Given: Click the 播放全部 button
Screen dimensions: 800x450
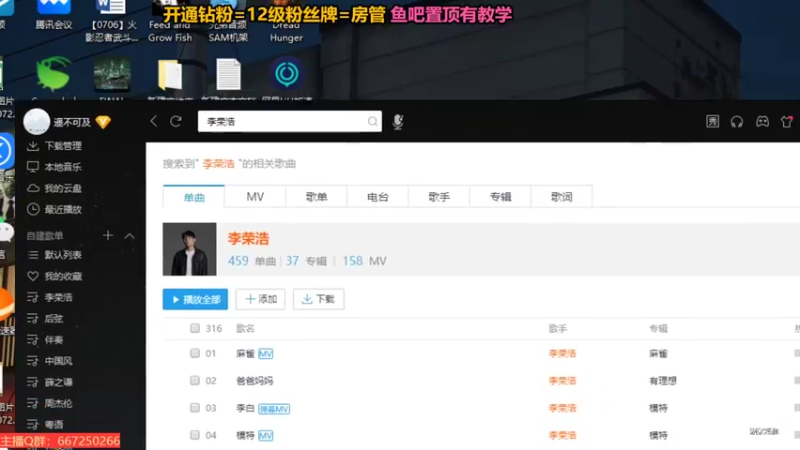Looking at the screenshot, I should 195,299.
